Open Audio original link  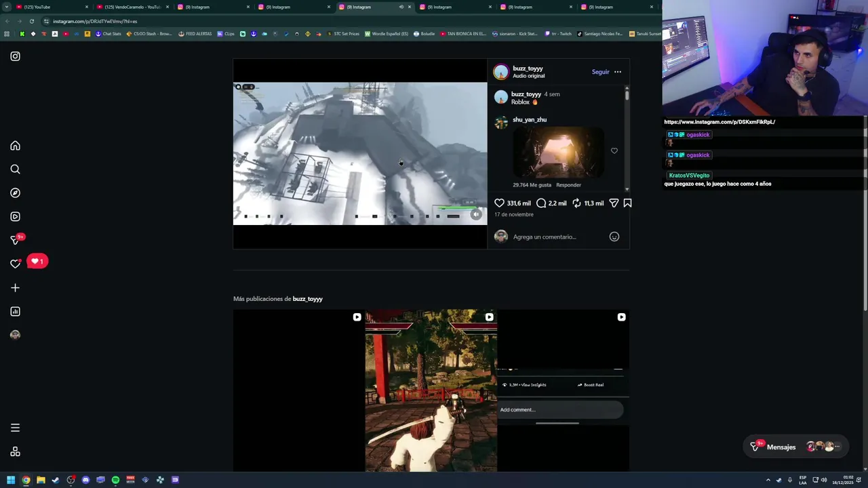click(528, 76)
